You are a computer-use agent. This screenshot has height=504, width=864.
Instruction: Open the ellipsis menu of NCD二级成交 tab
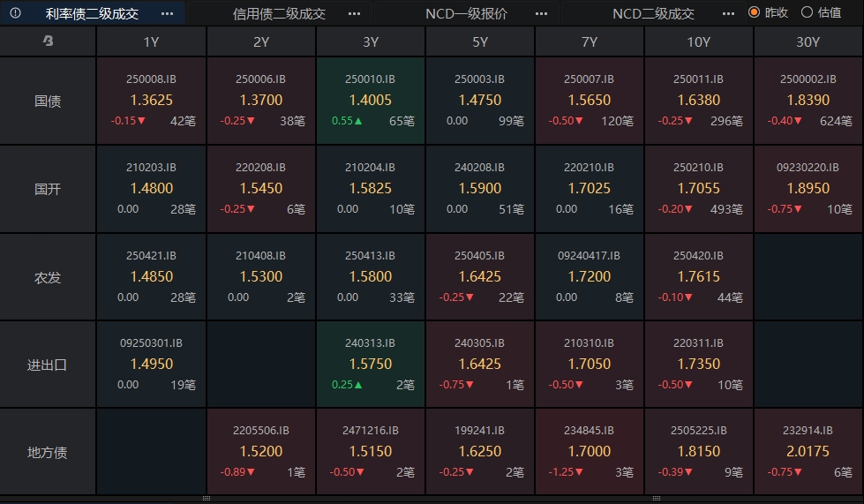728,13
